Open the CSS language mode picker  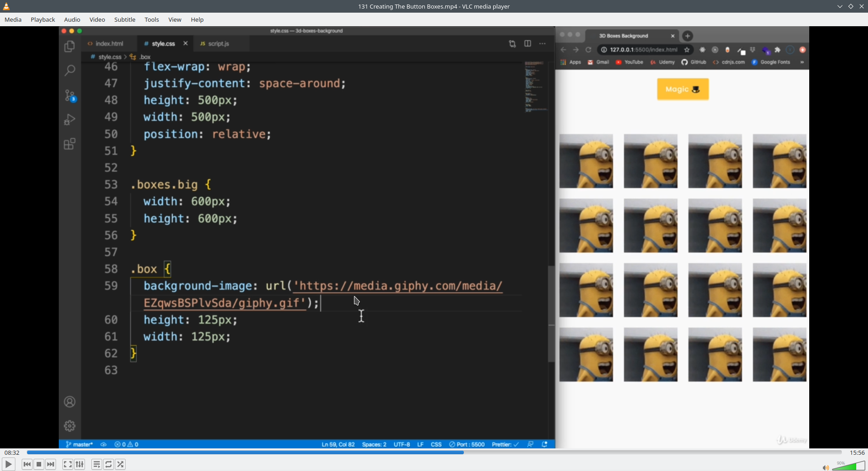click(x=436, y=445)
